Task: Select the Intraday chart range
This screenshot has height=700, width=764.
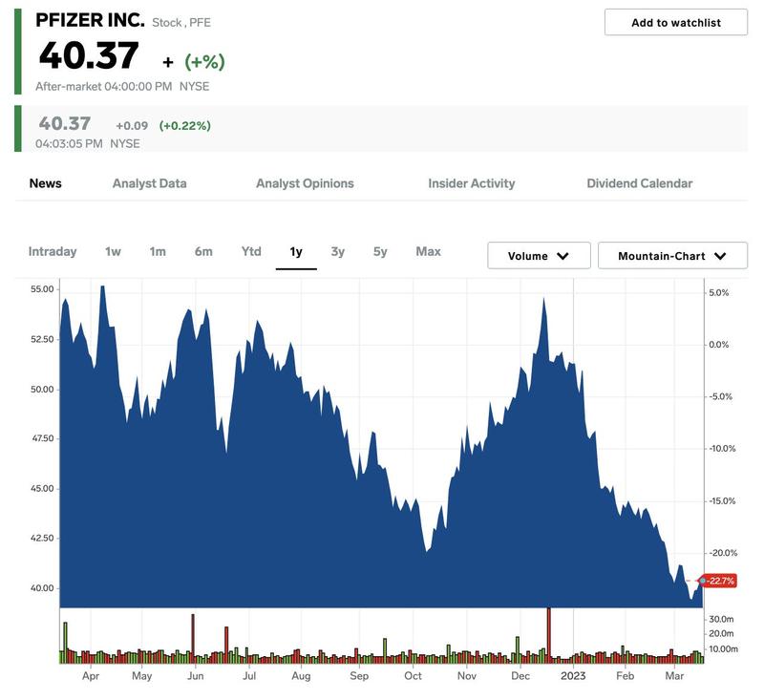Action: [53, 252]
